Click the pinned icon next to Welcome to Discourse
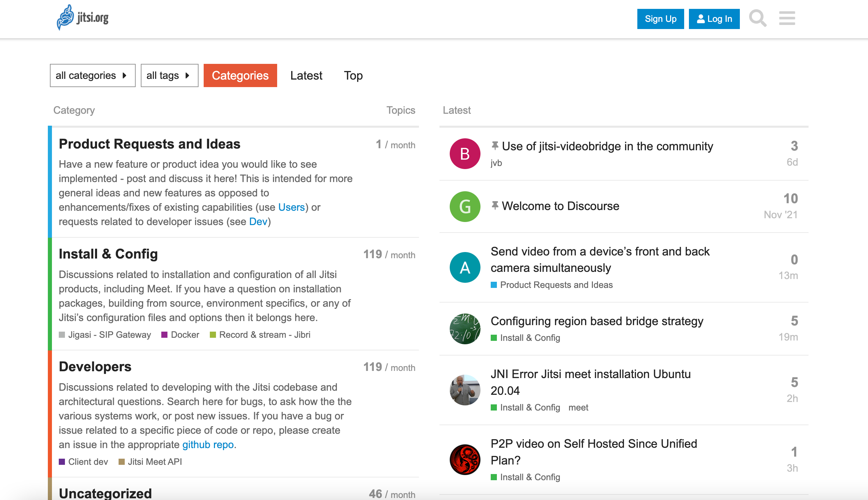Viewport: 868px width, 500px height. tap(495, 206)
